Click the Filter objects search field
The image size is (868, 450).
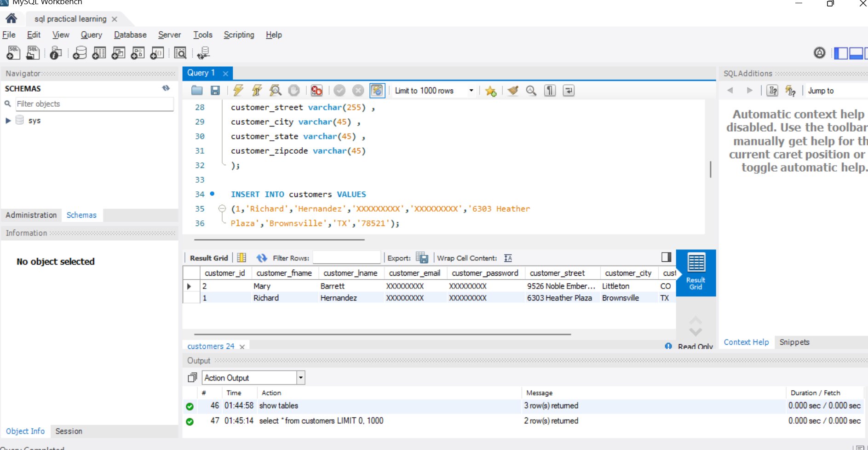94,104
